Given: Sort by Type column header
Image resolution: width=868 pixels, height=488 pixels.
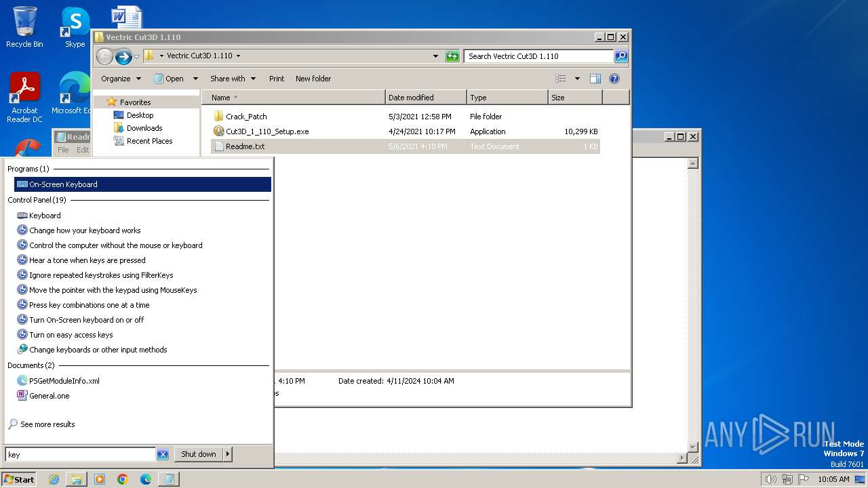Looking at the screenshot, I should coord(507,98).
